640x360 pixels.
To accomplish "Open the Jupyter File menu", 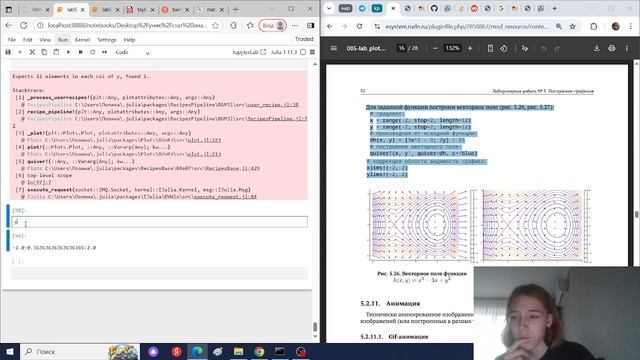I will tap(12, 40).
